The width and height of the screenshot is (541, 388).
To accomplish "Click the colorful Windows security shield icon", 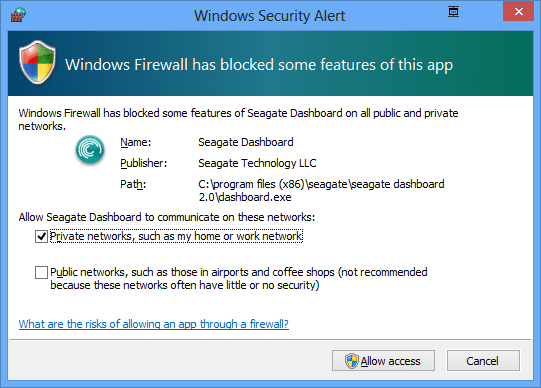I will (37, 62).
